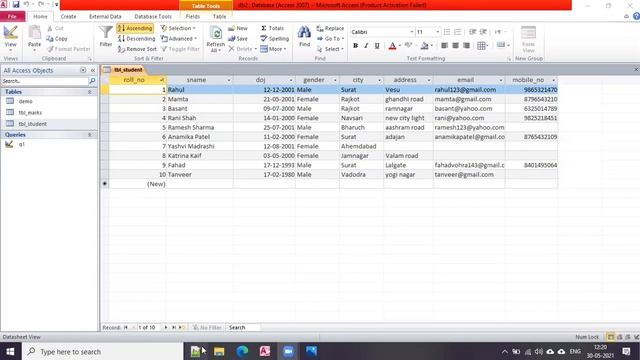Run Spelling check
Image resolution: width=640 pixels, height=360 pixels.
(275, 38)
